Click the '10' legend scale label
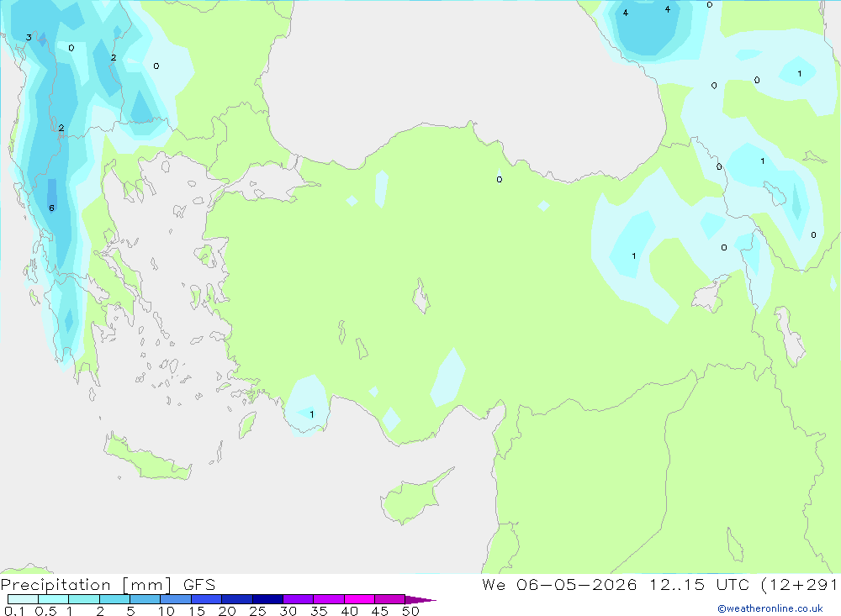Screen dimensions: 841x616 tap(166, 611)
